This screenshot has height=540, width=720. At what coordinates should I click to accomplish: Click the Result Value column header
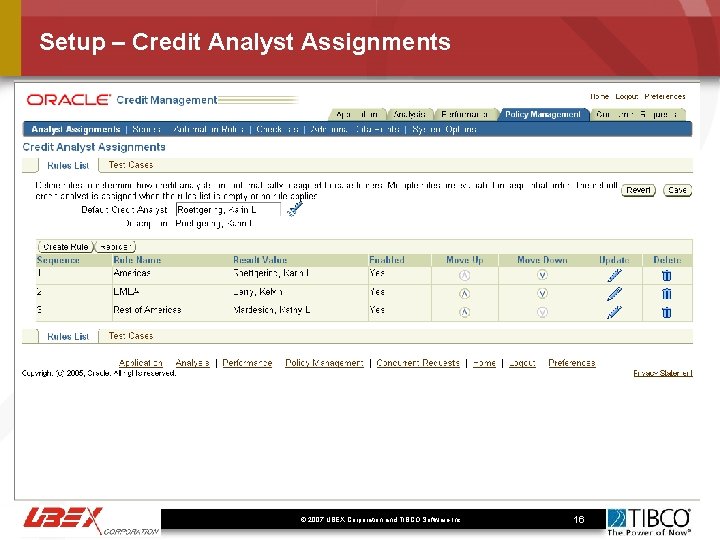[x=260, y=260]
